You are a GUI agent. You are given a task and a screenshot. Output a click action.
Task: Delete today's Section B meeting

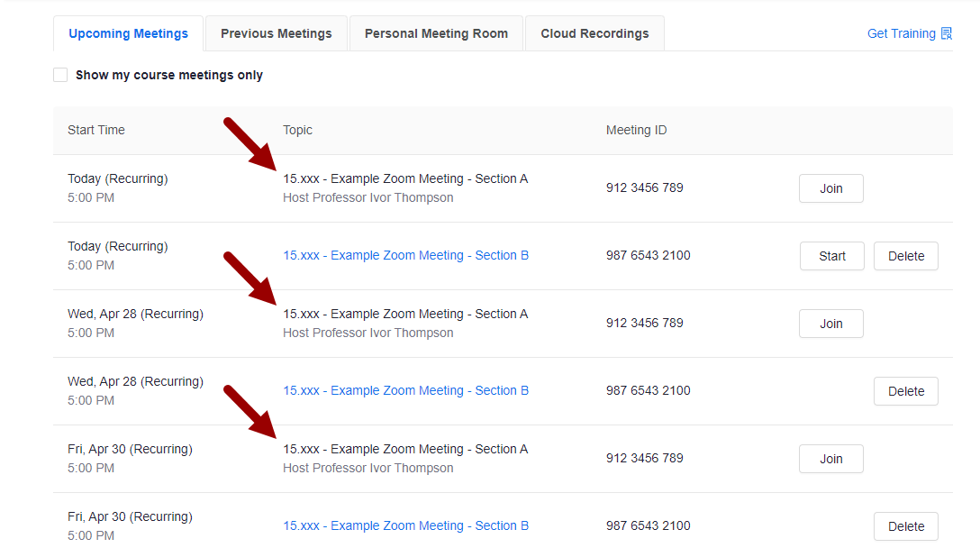pyautogui.click(x=905, y=255)
